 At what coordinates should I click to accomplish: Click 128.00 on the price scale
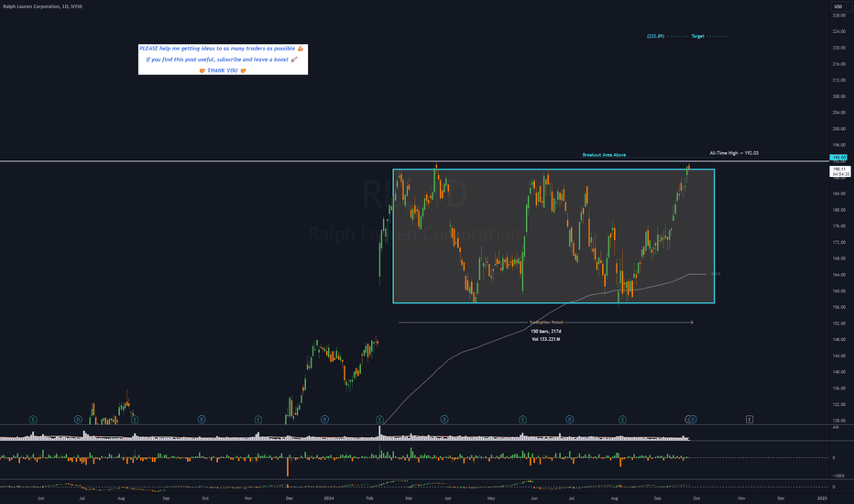click(x=838, y=421)
